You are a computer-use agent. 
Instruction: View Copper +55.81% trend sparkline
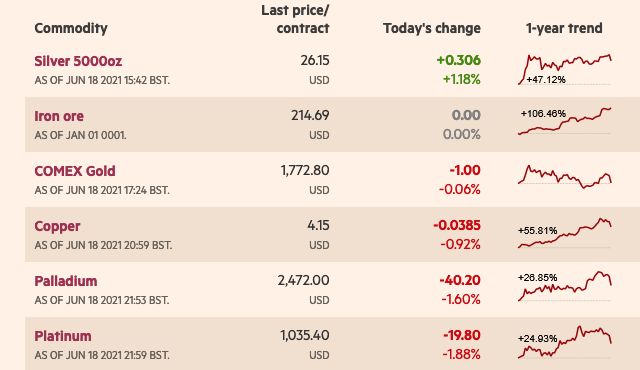(x=565, y=233)
